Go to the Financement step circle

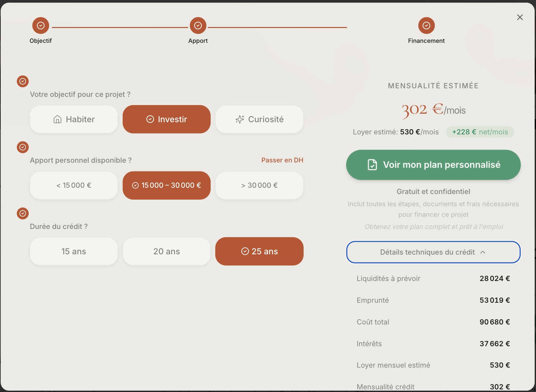coord(426,25)
